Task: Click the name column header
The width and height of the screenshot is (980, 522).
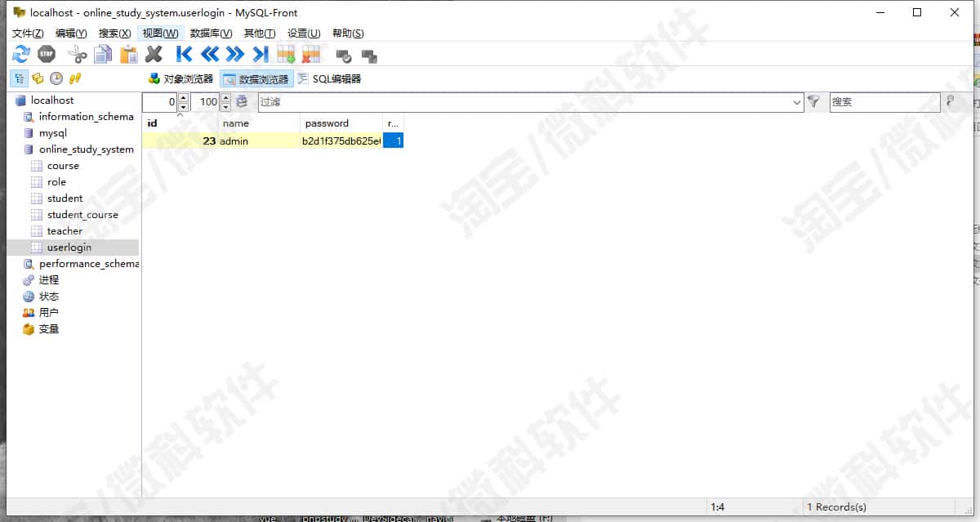Action: pyautogui.click(x=259, y=123)
